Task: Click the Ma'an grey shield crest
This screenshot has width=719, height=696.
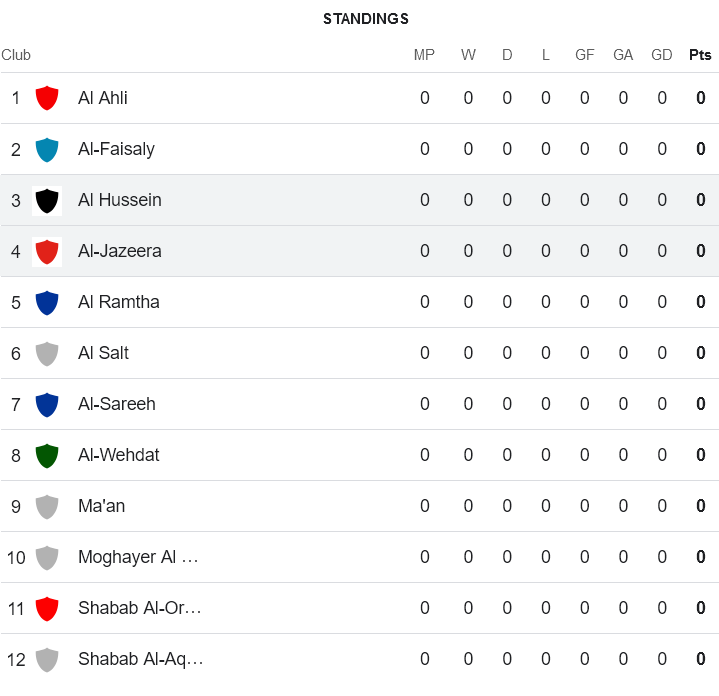Action: (47, 506)
